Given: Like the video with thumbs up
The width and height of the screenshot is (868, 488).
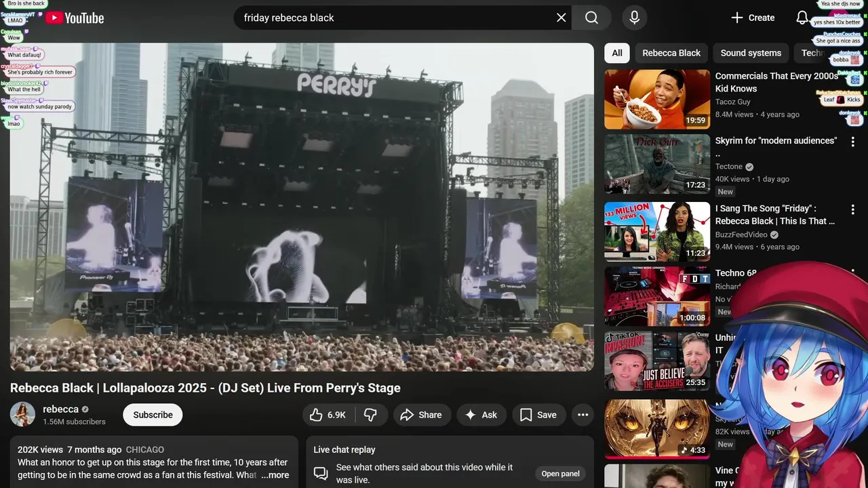Looking at the screenshot, I should [x=328, y=415].
